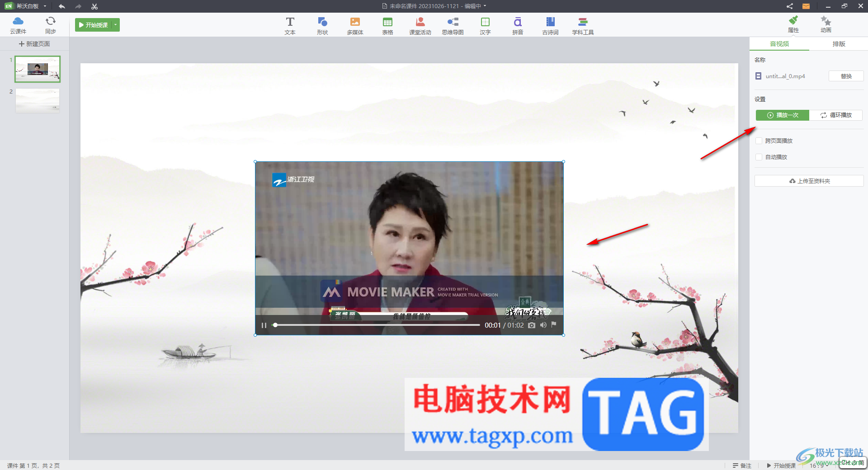Click the file name untit...al_0.mp4
The image size is (868, 470).
point(785,76)
